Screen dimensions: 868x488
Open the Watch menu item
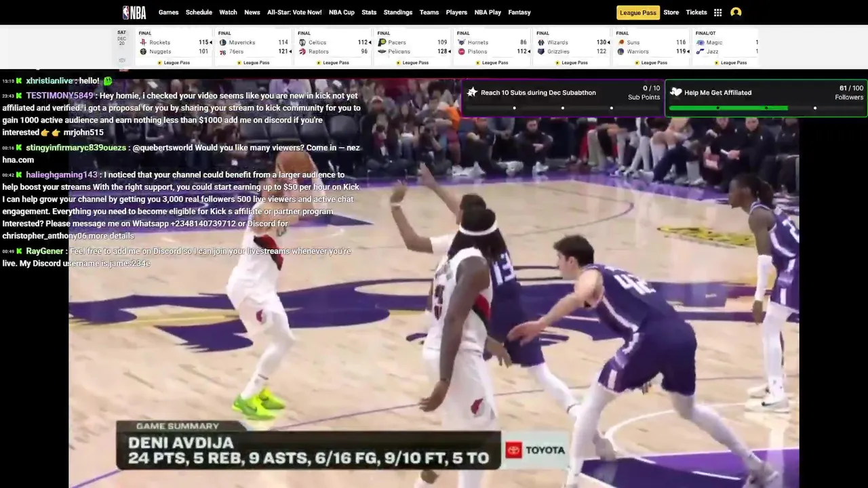click(228, 12)
